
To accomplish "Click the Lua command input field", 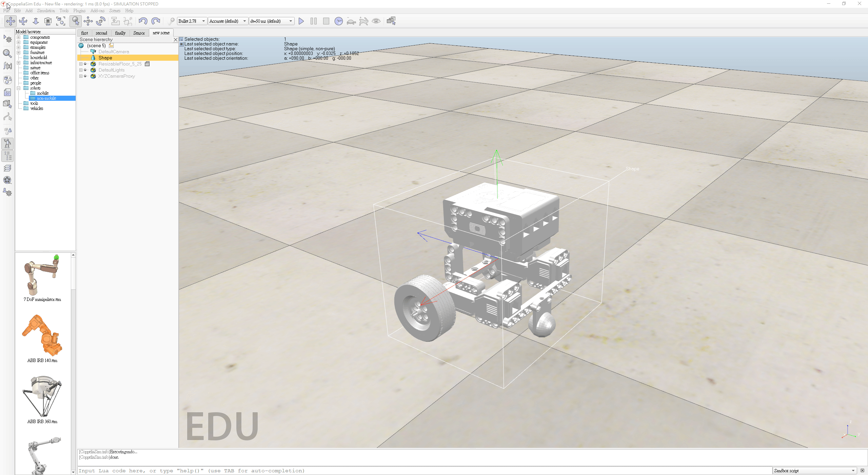I will (425, 471).
